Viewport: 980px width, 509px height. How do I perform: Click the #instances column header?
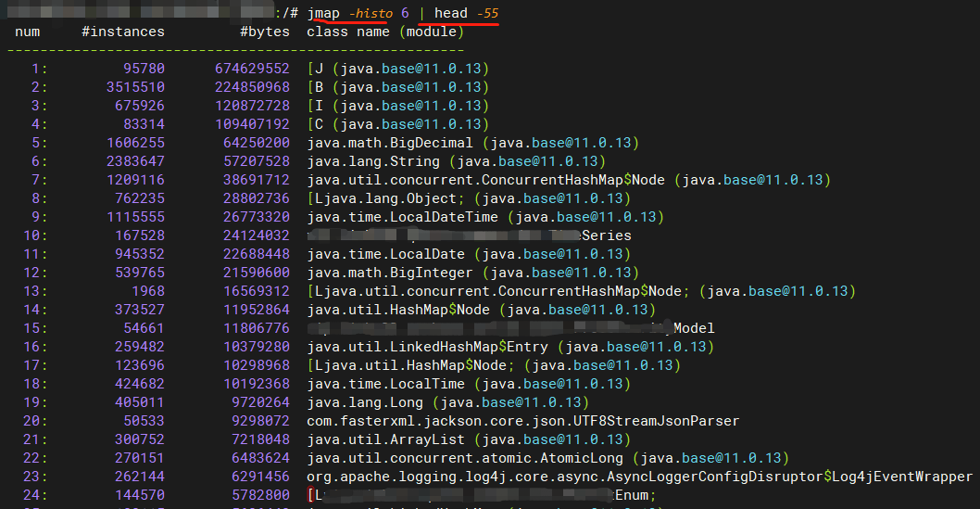click(122, 32)
